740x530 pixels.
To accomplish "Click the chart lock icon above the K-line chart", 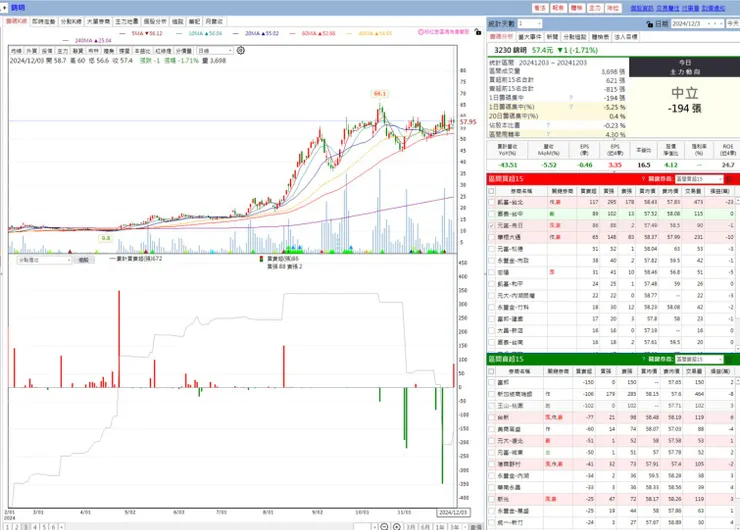I will (x=478, y=32).
